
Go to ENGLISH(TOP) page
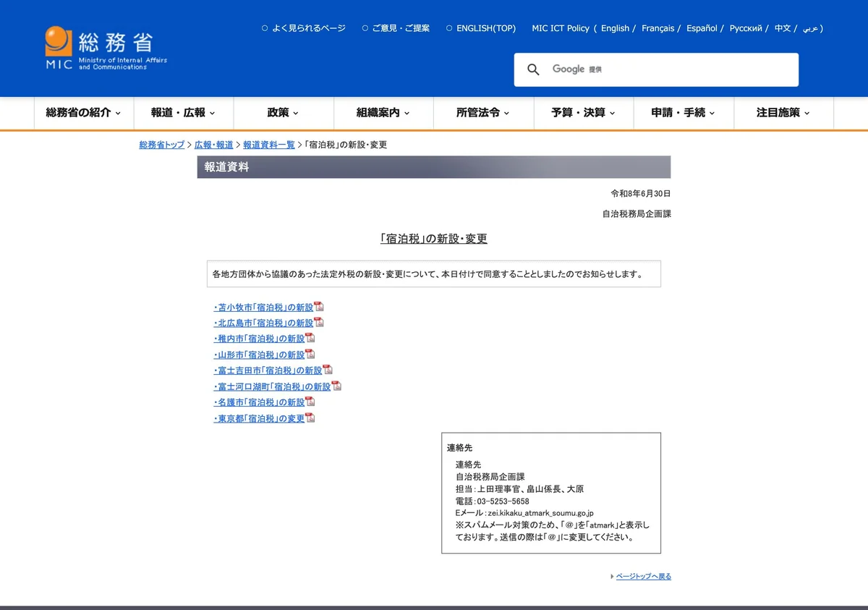click(486, 28)
